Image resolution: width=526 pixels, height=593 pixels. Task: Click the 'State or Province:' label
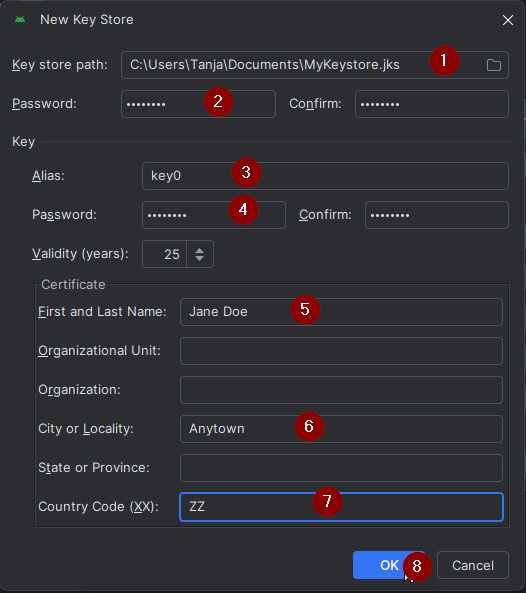tap(94, 467)
